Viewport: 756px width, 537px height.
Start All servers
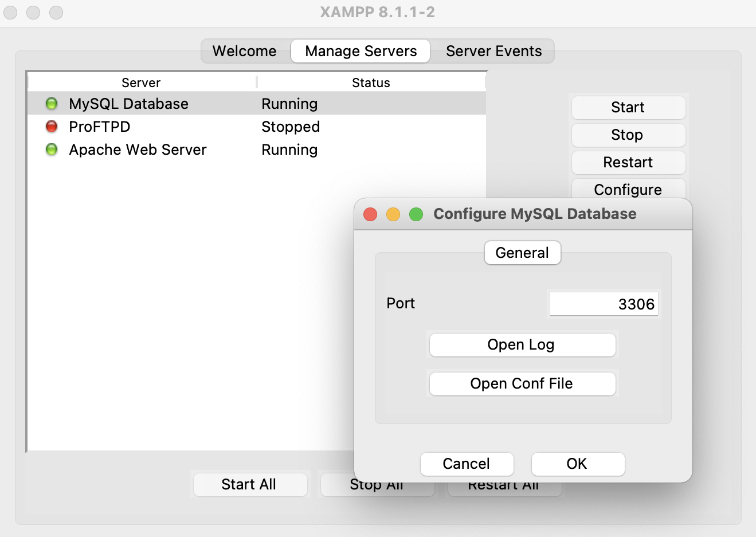pos(250,484)
